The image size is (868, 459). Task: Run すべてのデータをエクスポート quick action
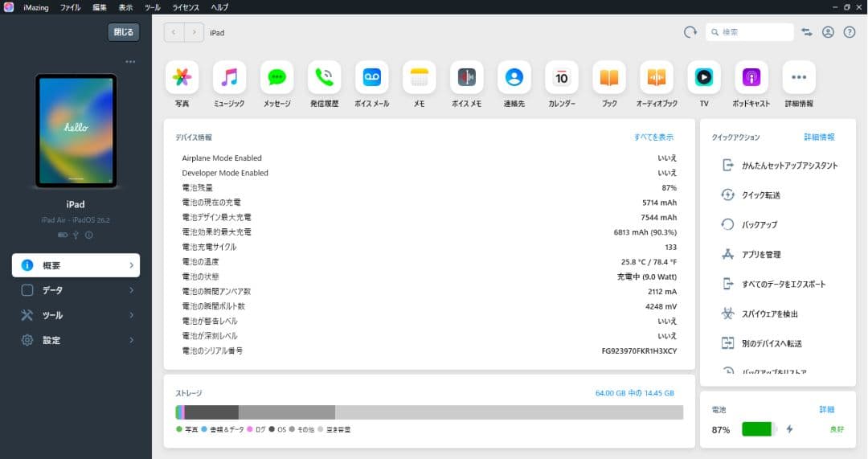coord(773,284)
